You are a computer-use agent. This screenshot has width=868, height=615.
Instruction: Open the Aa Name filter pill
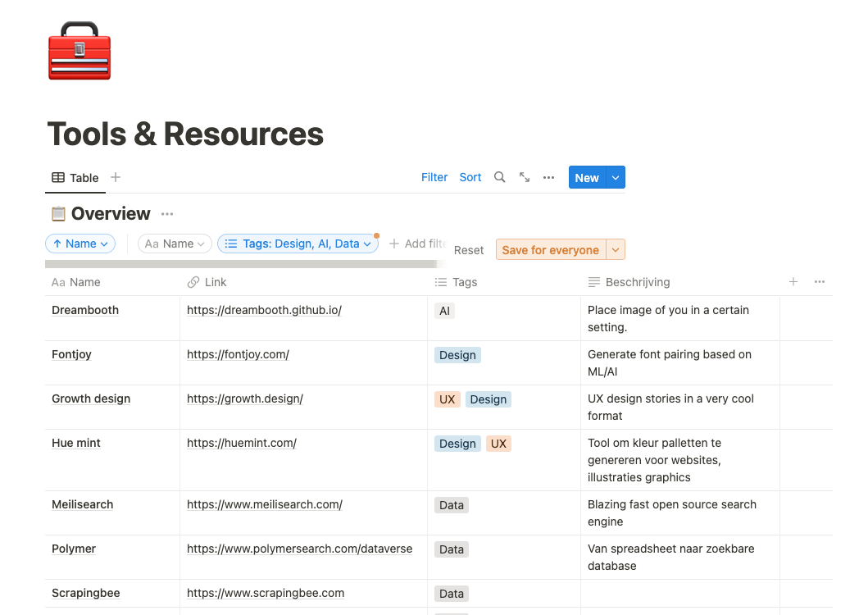coord(175,244)
